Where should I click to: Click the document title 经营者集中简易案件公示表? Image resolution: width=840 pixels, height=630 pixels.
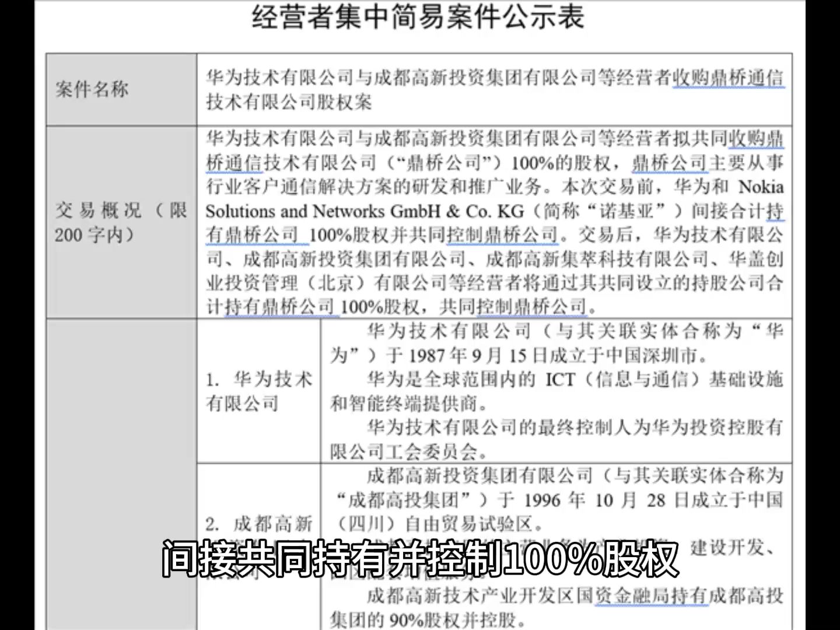coord(418,17)
